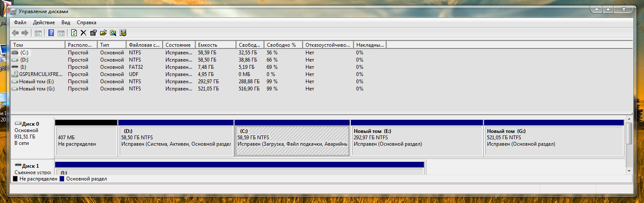
Task: Select the hatched (C:) partition block
Action: tap(292, 138)
